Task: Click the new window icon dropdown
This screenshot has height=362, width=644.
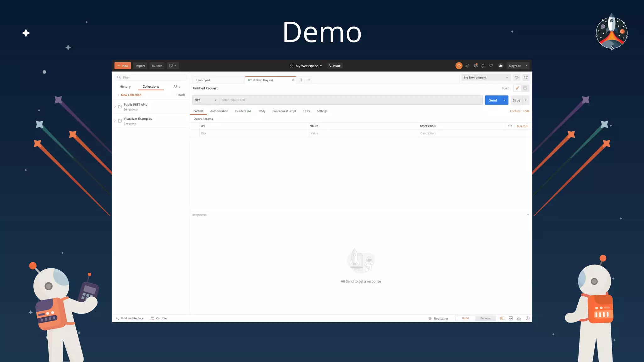Action: pyautogui.click(x=172, y=66)
